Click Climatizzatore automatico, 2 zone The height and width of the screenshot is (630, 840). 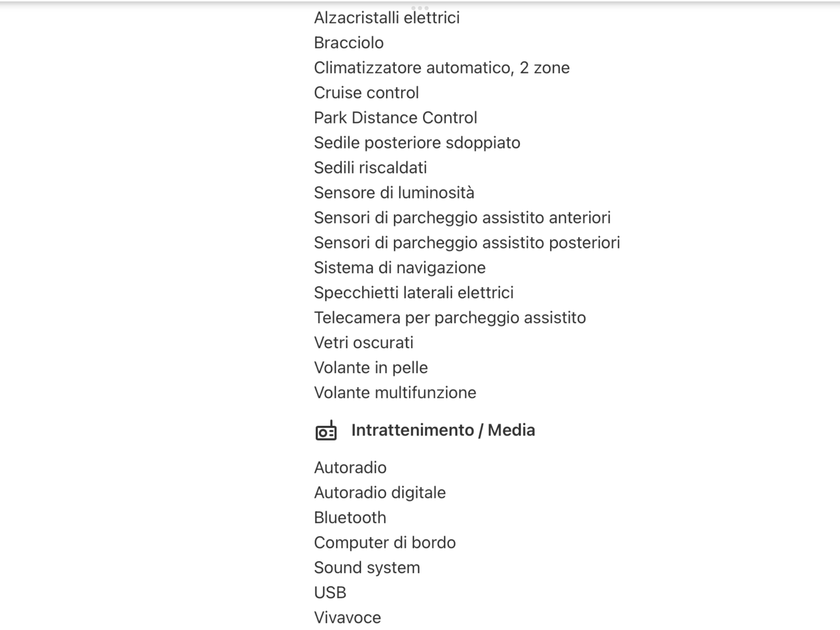pos(442,68)
